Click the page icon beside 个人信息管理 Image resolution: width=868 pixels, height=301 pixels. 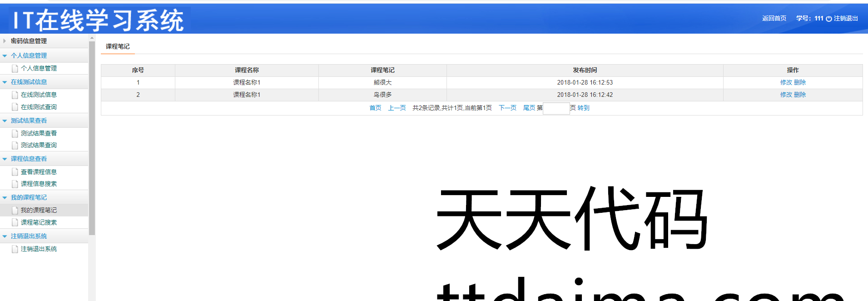pyautogui.click(x=15, y=69)
